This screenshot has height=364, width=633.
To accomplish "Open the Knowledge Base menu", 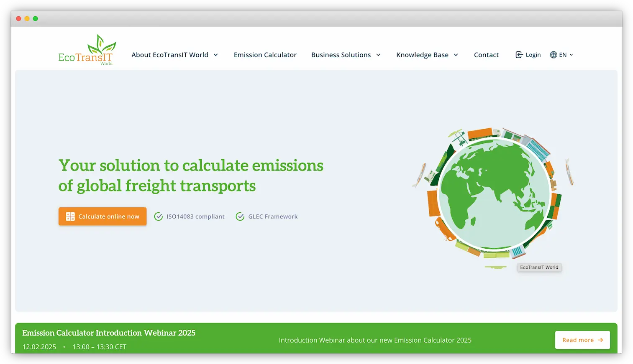I will [422, 55].
